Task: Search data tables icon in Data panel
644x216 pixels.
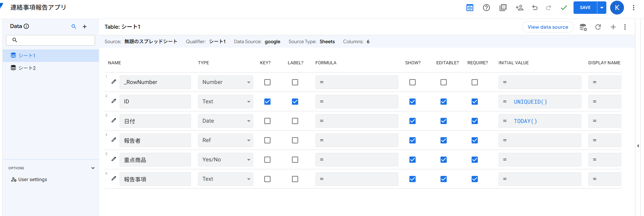Action: (x=74, y=27)
